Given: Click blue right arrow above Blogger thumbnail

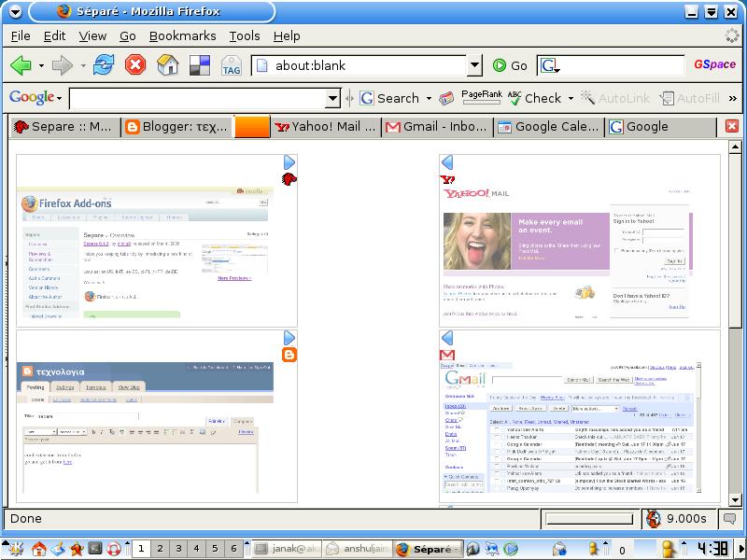Looking at the screenshot, I should [289, 338].
